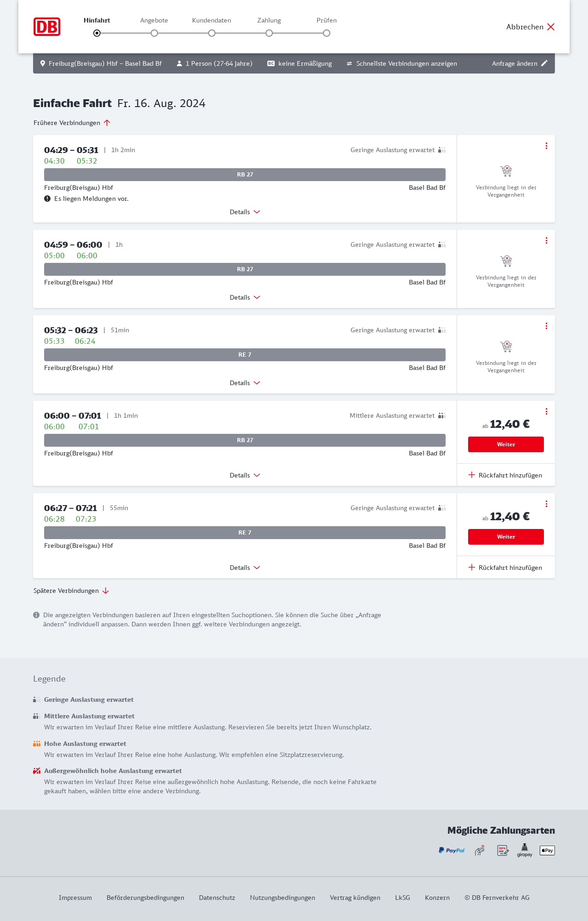The height and width of the screenshot is (921, 588).
Task: Load Spätere Verbindungen
Action: pyautogui.click(x=71, y=591)
